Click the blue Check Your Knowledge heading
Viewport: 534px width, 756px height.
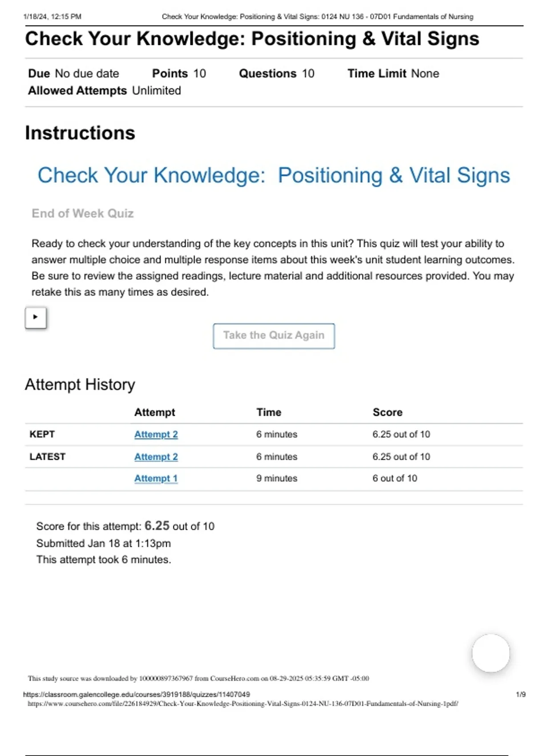[x=273, y=175]
